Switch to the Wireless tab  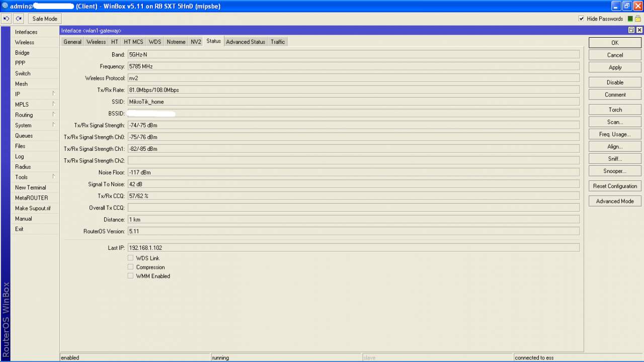click(96, 42)
